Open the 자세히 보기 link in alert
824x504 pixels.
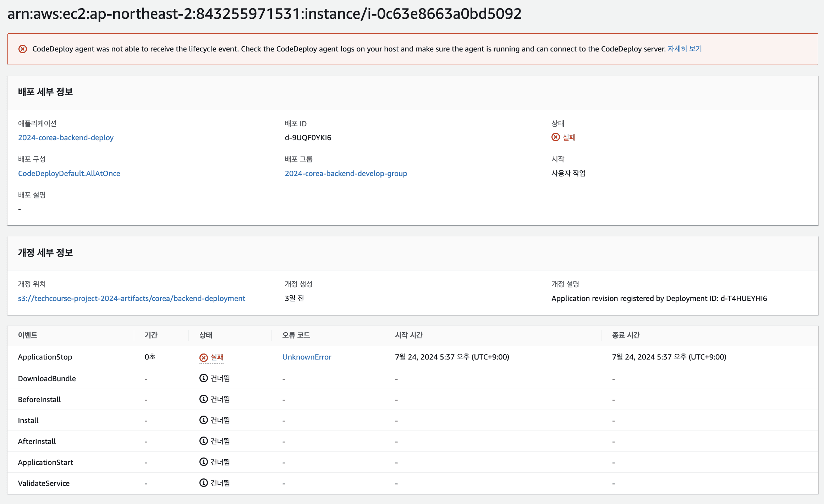coord(685,49)
